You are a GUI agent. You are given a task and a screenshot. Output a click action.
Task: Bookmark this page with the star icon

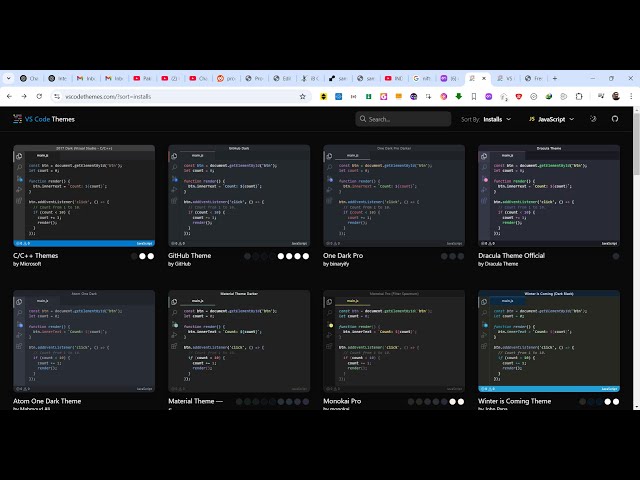[x=304, y=97]
